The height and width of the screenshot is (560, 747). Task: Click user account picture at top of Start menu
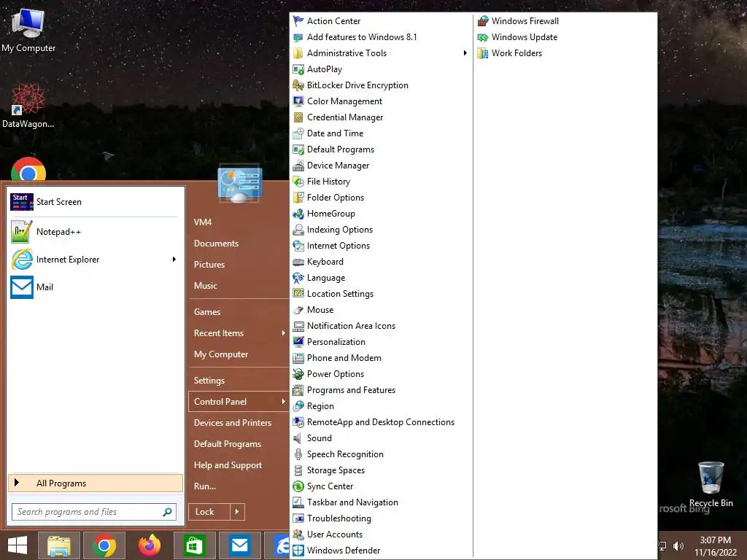[x=239, y=183]
